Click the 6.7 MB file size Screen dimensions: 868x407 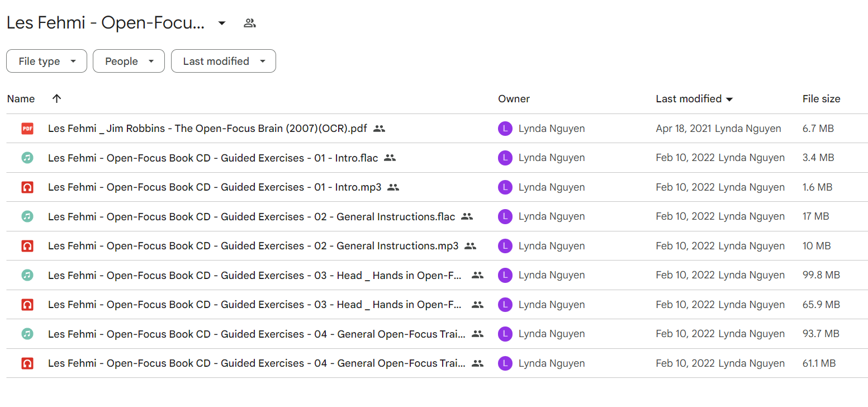[818, 129]
